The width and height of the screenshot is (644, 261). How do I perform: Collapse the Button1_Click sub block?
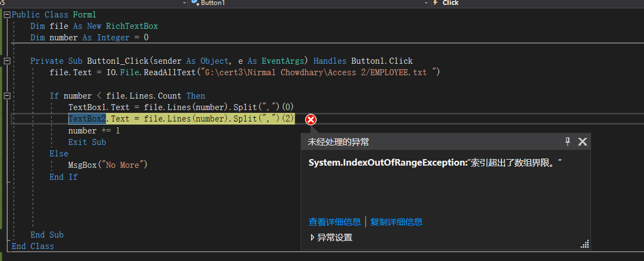click(x=7, y=61)
